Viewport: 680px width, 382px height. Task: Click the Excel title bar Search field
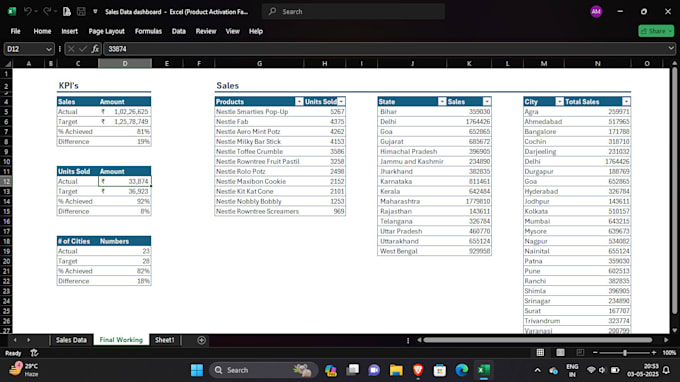point(353,12)
